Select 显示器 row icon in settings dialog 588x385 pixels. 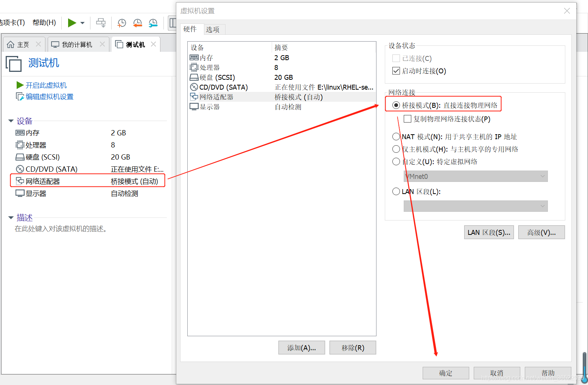pyautogui.click(x=194, y=107)
